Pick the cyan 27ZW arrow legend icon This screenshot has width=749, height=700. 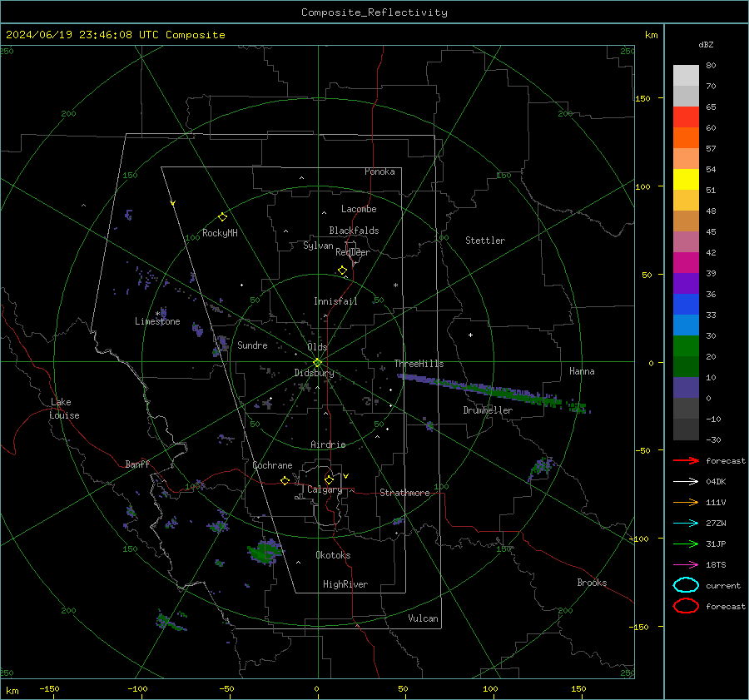pos(686,524)
